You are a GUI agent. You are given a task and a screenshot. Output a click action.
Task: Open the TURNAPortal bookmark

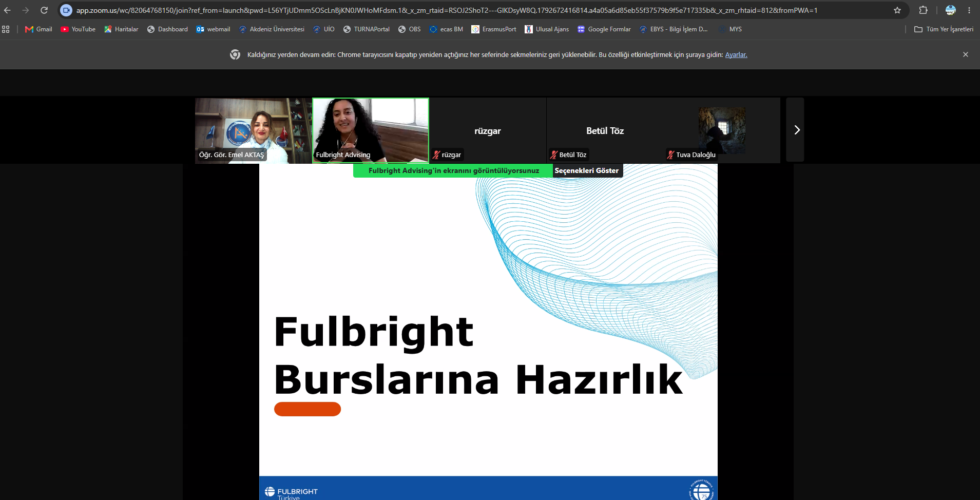367,29
